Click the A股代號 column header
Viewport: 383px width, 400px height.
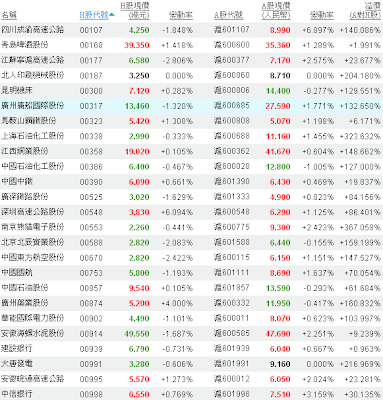point(229,15)
